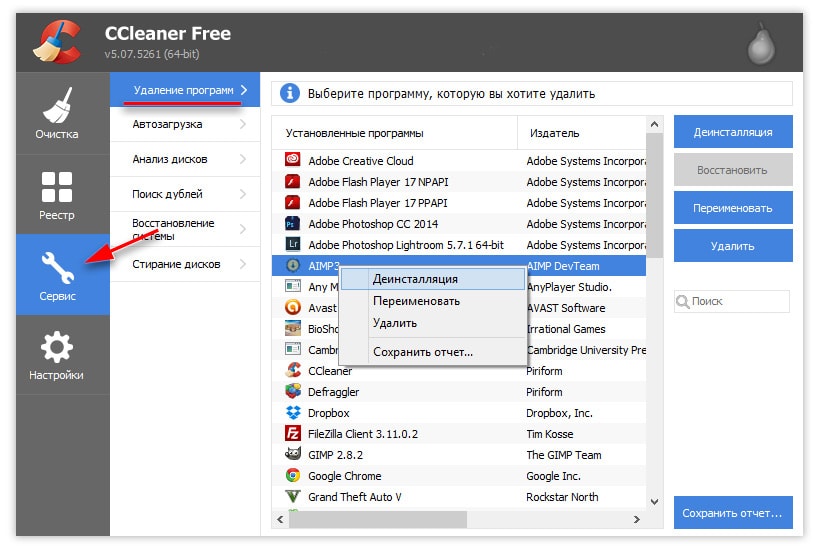The width and height of the screenshot is (820, 552).
Task: Open the Очистка cleaner section
Action: tap(62, 112)
